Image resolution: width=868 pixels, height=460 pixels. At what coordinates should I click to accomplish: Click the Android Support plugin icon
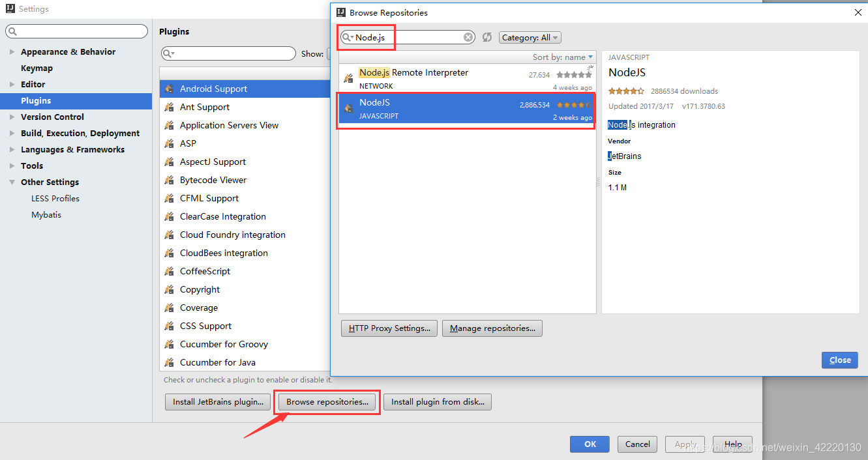pyautogui.click(x=170, y=89)
